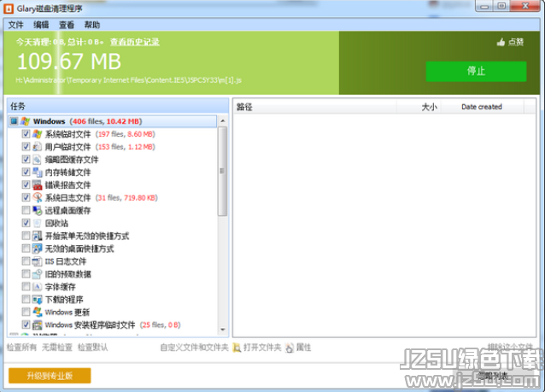Click the 任务 panel header
Viewport: 545px width, 392px height.
[118, 106]
